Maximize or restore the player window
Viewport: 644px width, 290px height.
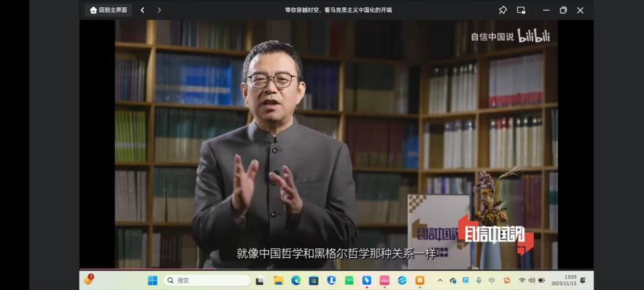[x=563, y=10]
